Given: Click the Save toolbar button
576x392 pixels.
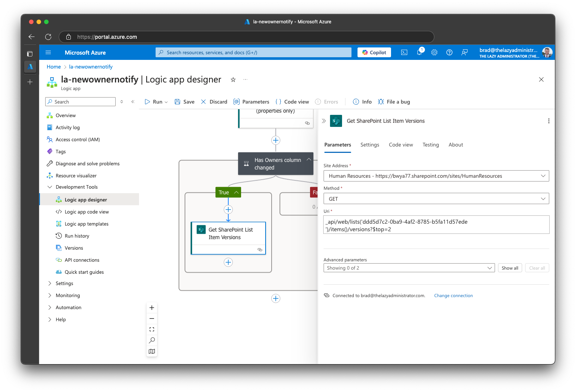Looking at the screenshot, I should [185, 102].
